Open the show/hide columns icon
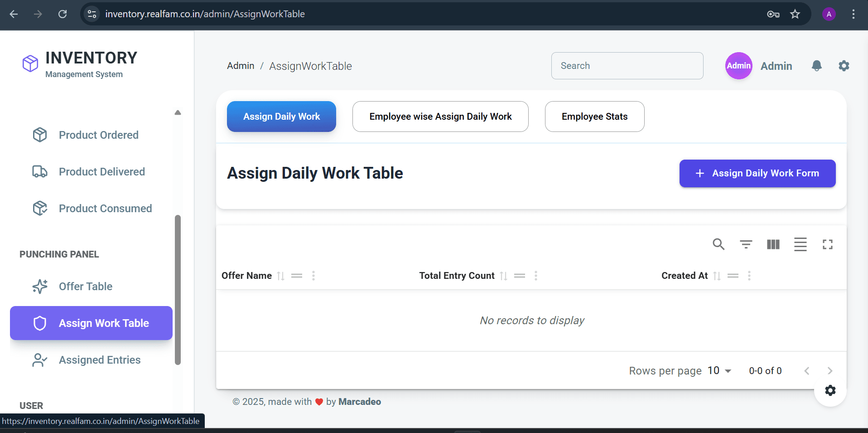 (773, 244)
